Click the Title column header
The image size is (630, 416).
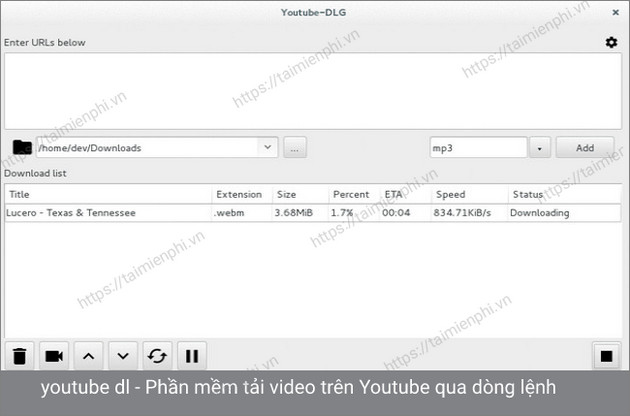click(108, 195)
